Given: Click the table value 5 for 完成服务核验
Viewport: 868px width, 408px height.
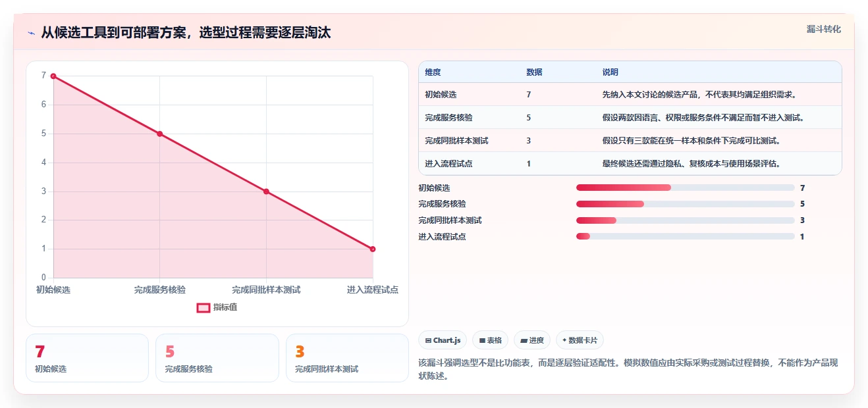Looking at the screenshot, I should pyautogui.click(x=529, y=118).
